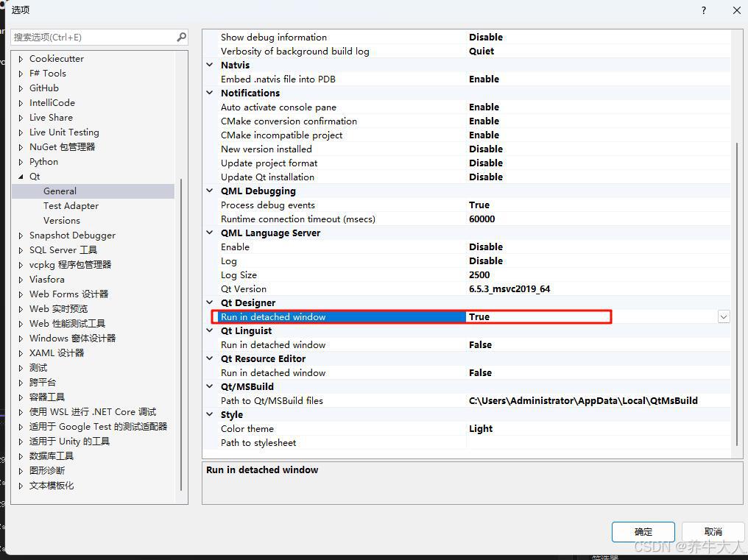Image resolution: width=748 pixels, height=560 pixels.
Task: Select SQL Server 工具 item
Action: 63,250
